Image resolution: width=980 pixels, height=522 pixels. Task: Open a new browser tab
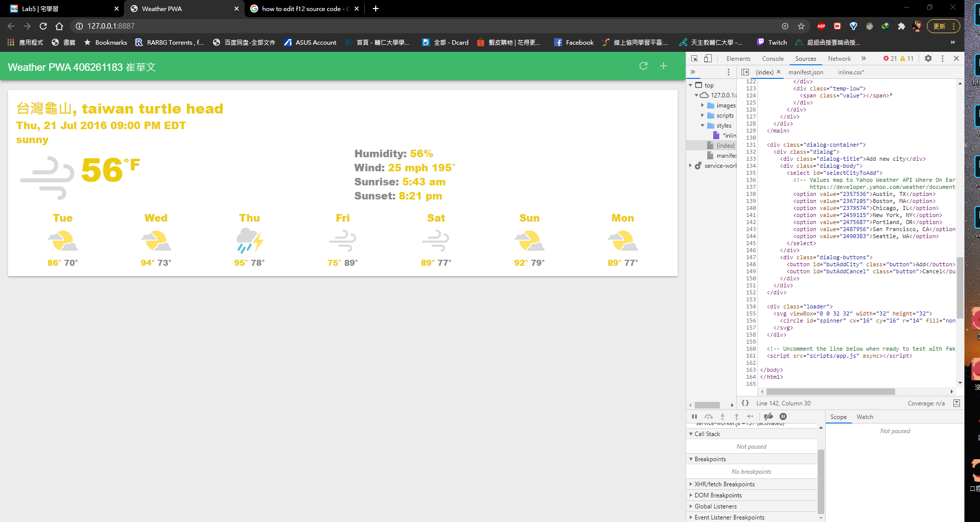(x=376, y=9)
